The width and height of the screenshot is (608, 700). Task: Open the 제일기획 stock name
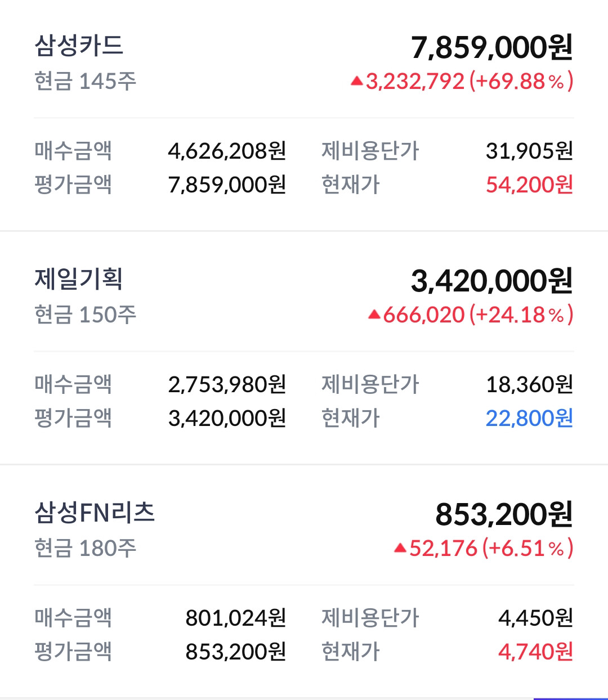pyautogui.click(x=79, y=279)
